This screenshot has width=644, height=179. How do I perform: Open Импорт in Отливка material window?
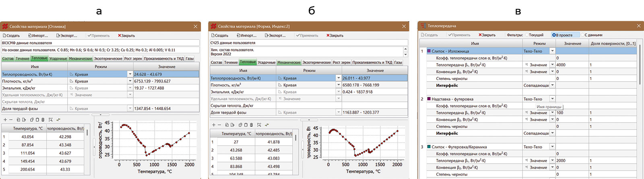(38, 36)
